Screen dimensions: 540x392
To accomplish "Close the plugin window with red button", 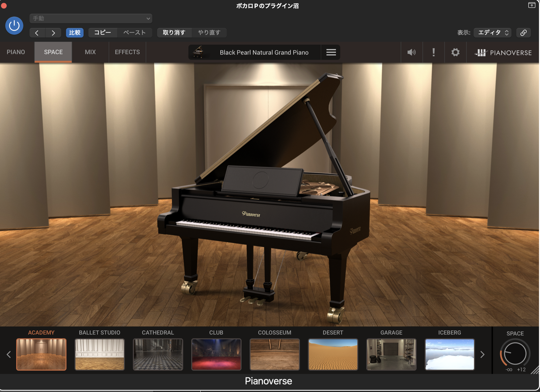I will 4,5.
